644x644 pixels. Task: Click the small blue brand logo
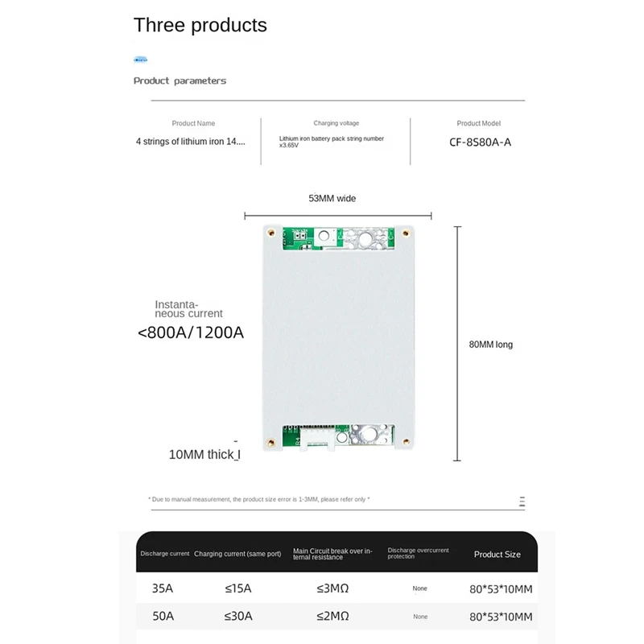click(x=140, y=59)
